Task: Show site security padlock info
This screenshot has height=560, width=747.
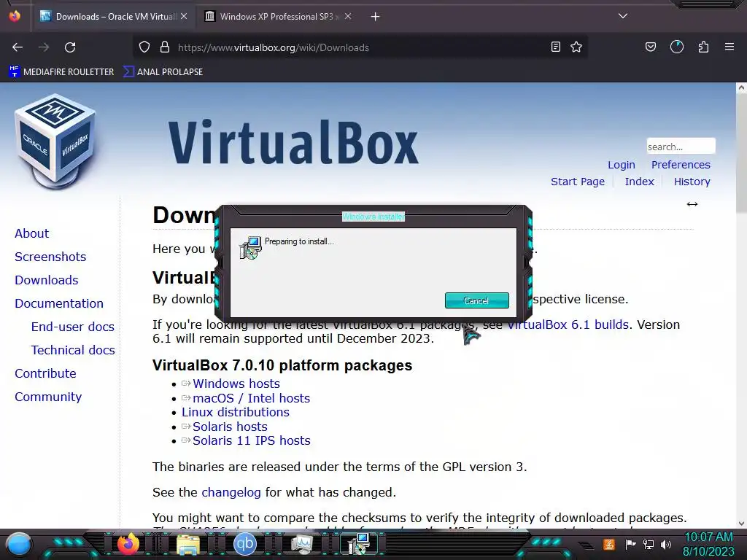Action: tap(165, 47)
